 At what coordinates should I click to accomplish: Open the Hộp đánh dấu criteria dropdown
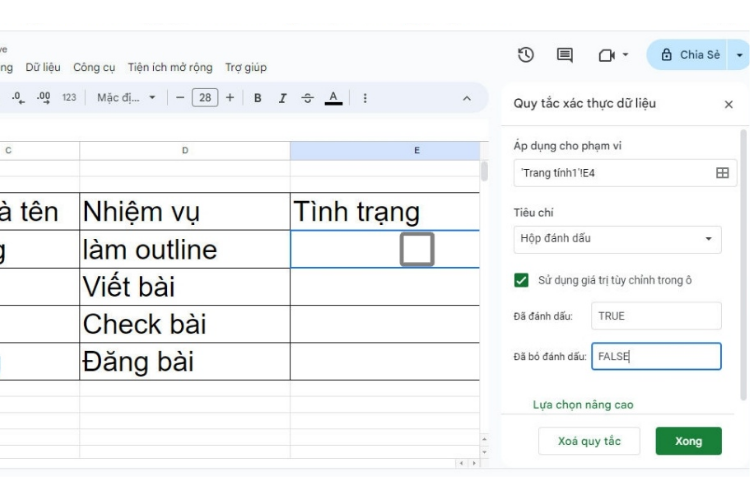617,239
